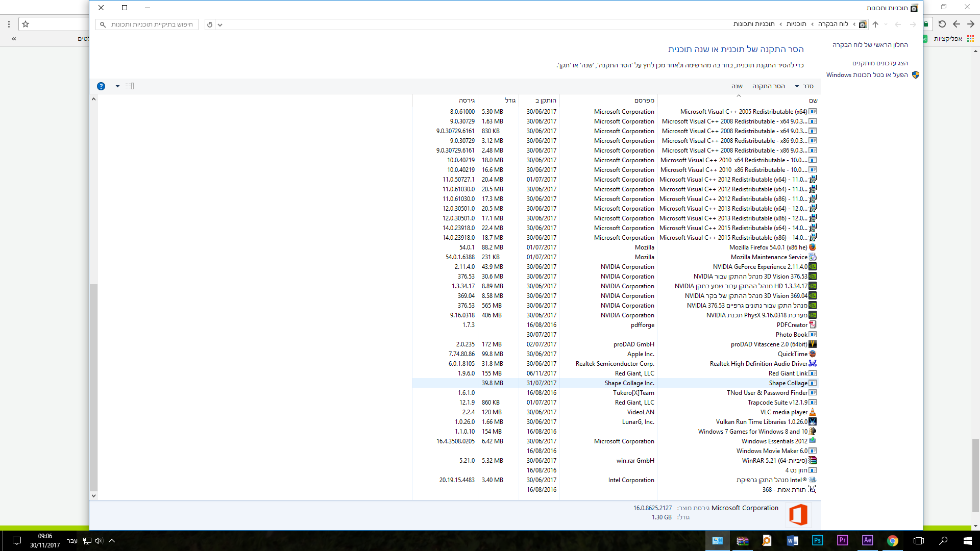Select the TNod User & Password Finder entry
The height and width of the screenshot is (551, 980).
(x=615, y=393)
